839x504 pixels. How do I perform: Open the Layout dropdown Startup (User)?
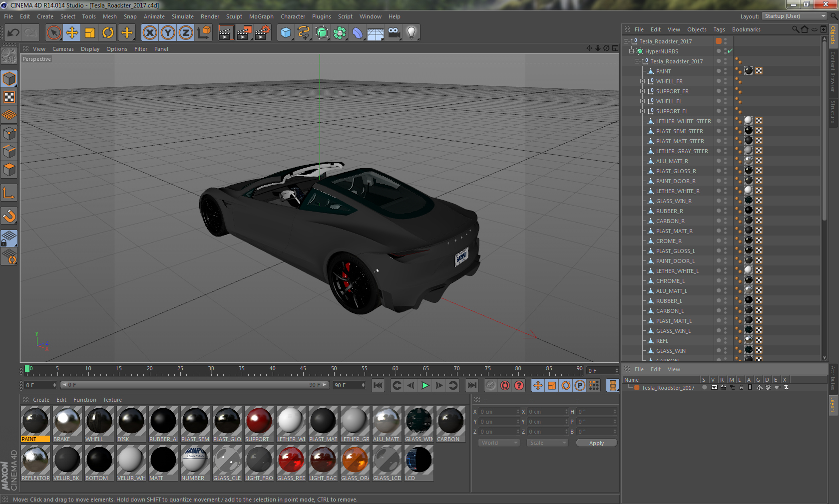(x=795, y=16)
